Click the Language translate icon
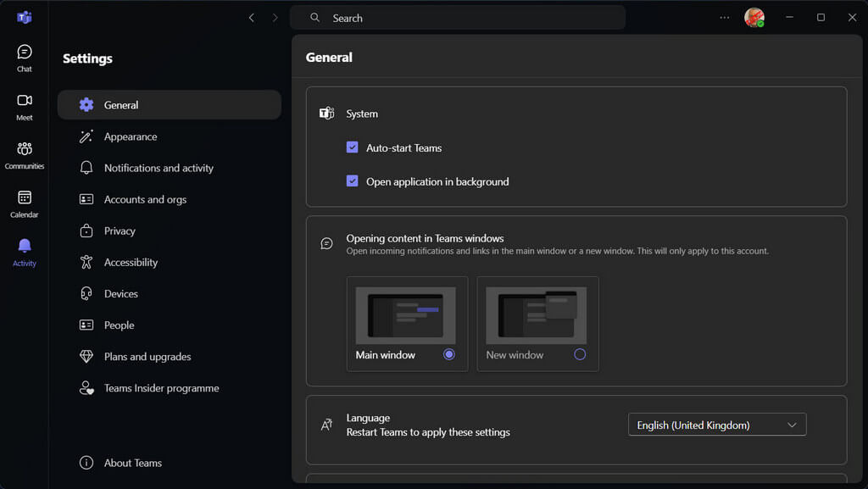This screenshot has width=868, height=489. coord(326,425)
